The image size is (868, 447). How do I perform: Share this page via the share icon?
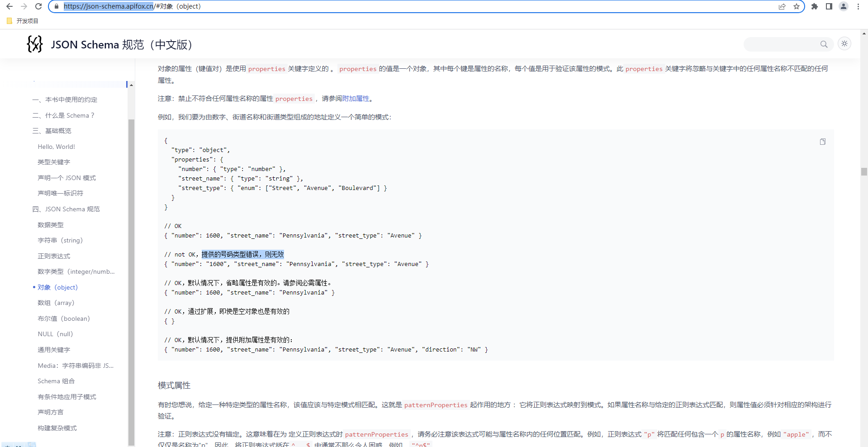(x=782, y=6)
